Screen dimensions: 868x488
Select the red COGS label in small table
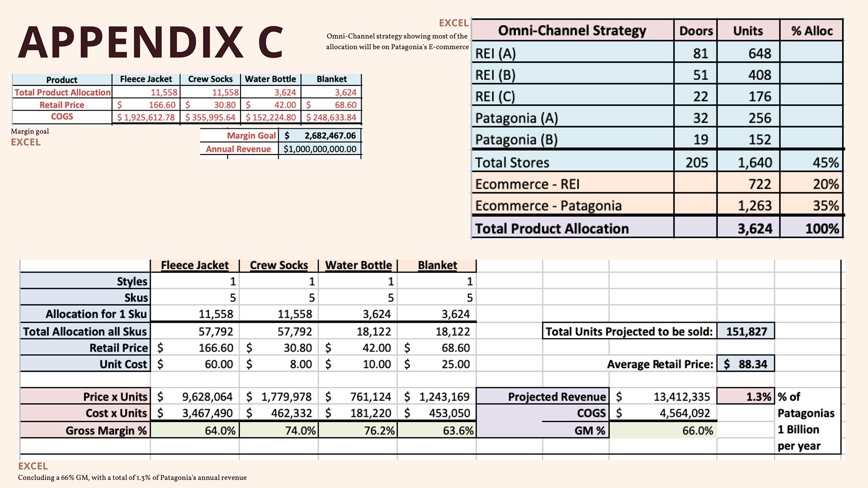[62, 117]
